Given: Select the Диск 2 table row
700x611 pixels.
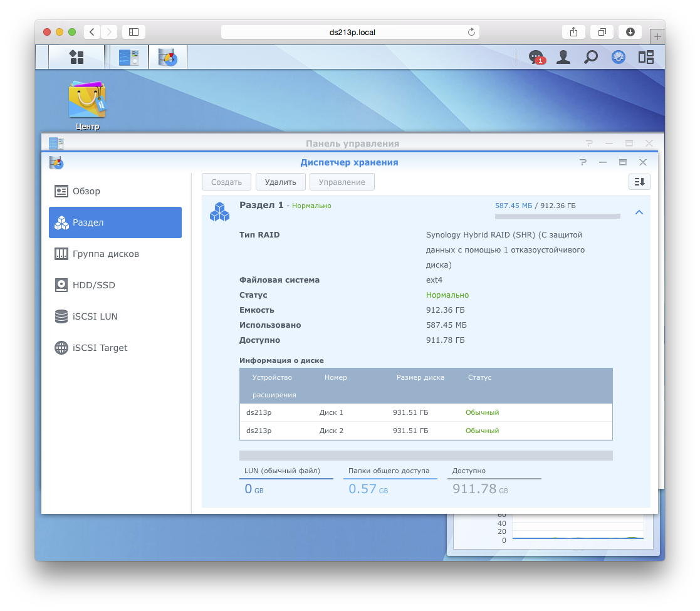Looking at the screenshot, I should point(426,431).
